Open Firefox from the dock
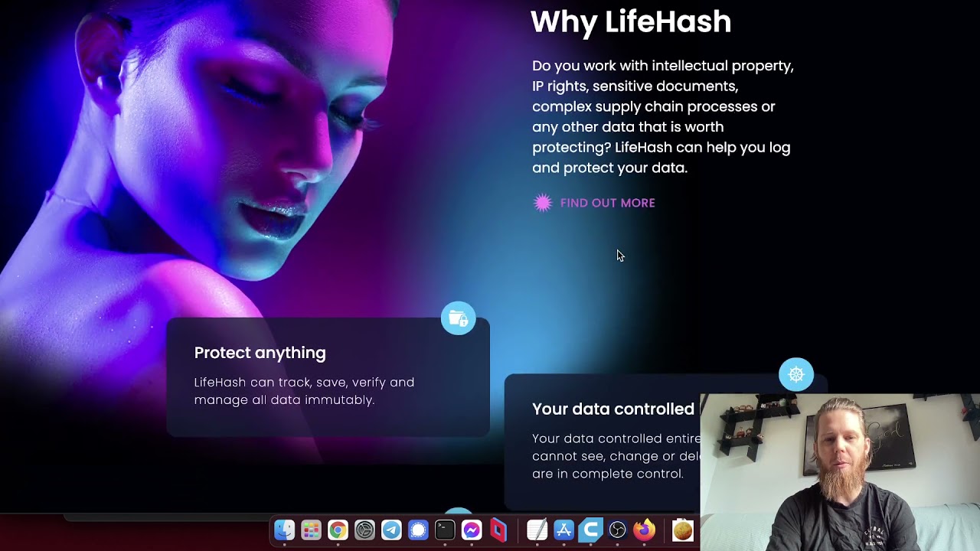Screen dimensions: 980x551 [x=645, y=530]
